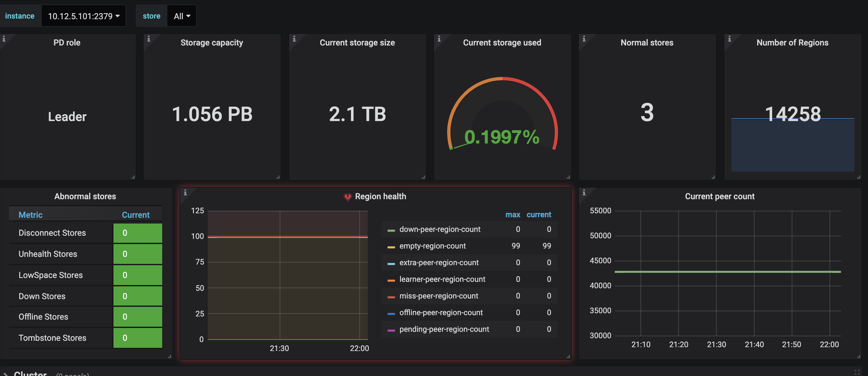The height and width of the screenshot is (376, 868).
Task: Expand the Cluster row section
Action: (x=30, y=373)
